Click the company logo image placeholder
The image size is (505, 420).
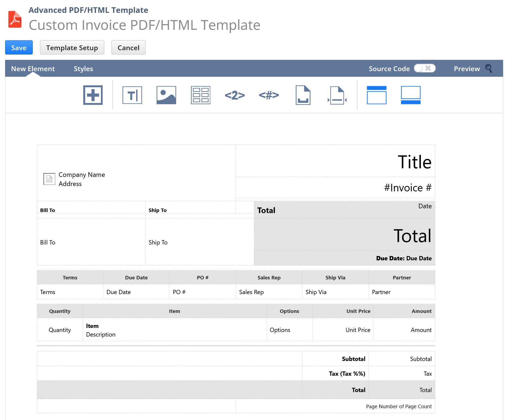click(49, 179)
